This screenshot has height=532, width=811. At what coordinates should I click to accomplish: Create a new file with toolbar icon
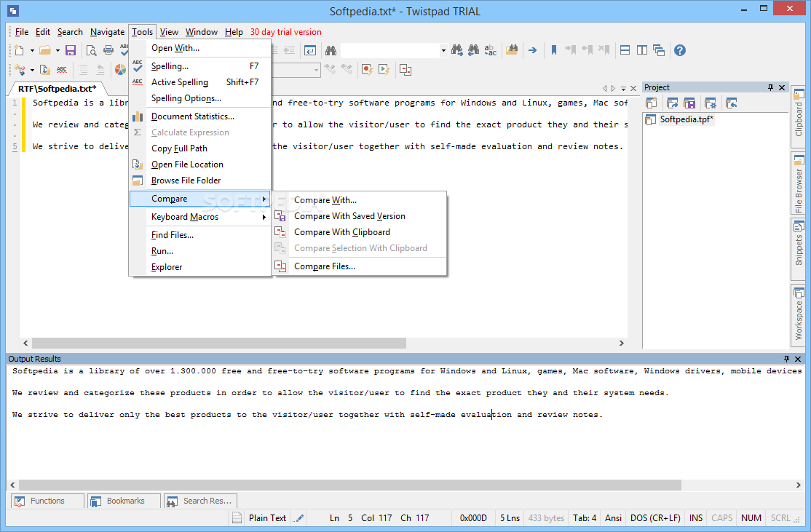(19, 50)
